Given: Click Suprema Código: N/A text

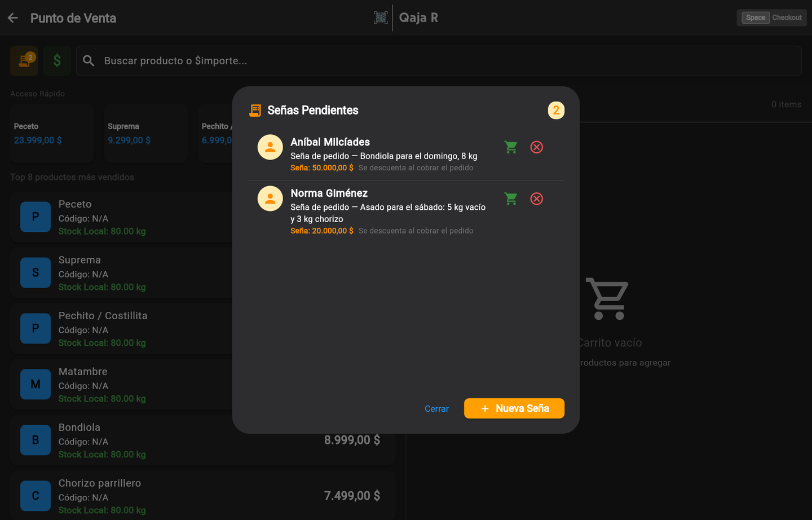Looking at the screenshot, I should coord(83,274).
